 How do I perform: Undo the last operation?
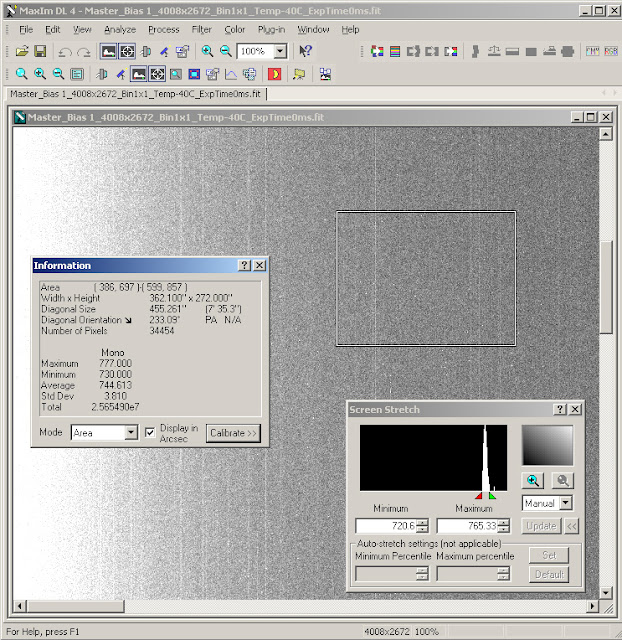click(65, 52)
